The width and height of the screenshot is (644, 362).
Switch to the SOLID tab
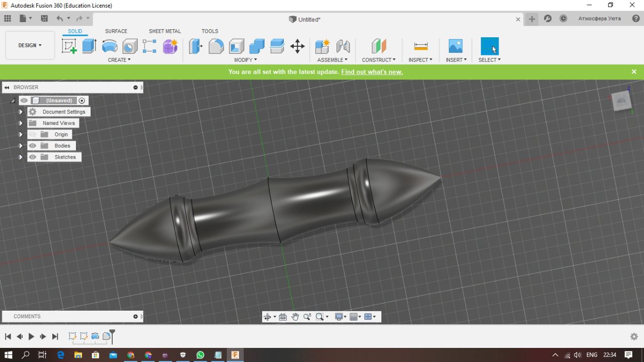(x=75, y=31)
